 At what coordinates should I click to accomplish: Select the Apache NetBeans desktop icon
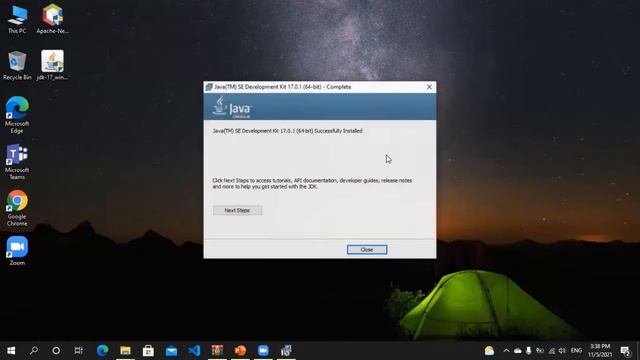coord(53,20)
